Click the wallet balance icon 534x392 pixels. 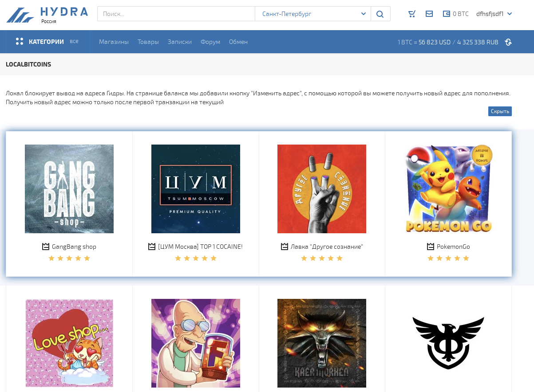pyautogui.click(x=447, y=14)
